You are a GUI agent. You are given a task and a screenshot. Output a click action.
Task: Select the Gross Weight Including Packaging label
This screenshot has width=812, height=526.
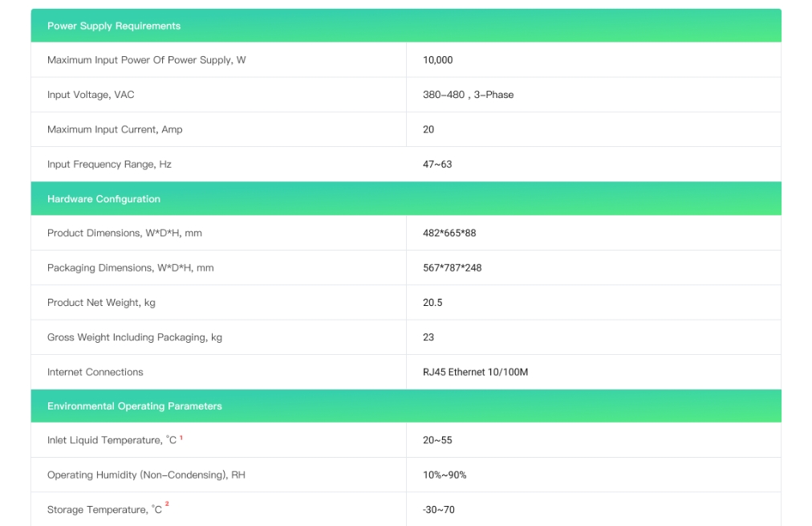click(x=135, y=337)
